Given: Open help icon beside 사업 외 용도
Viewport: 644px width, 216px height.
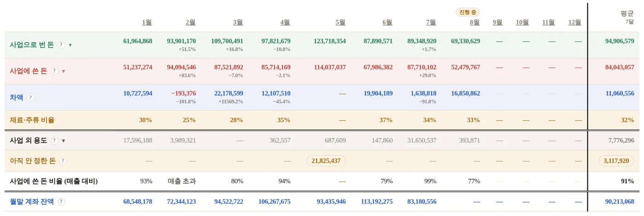Looking at the screenshot, I should pos(54,141).
